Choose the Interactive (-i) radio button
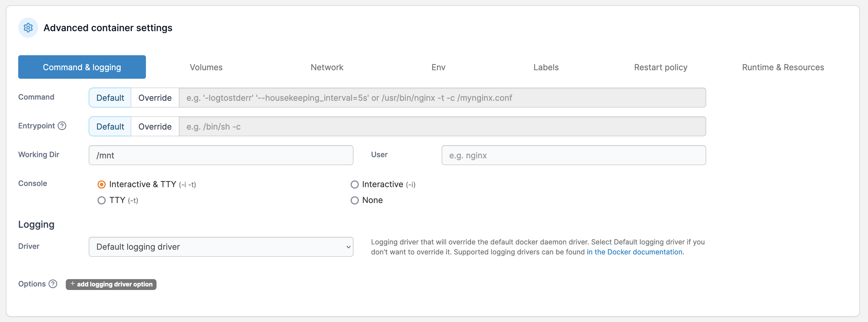This screenshot has width=868, height=322. pos(354,185)
